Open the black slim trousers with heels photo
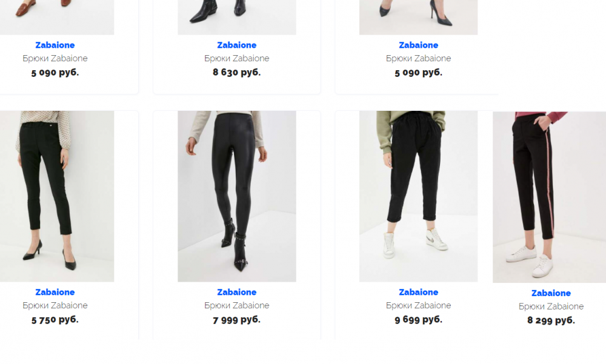The height and width of the screenshot is (364, 606). pyautogui.click(x=57, y=196)
